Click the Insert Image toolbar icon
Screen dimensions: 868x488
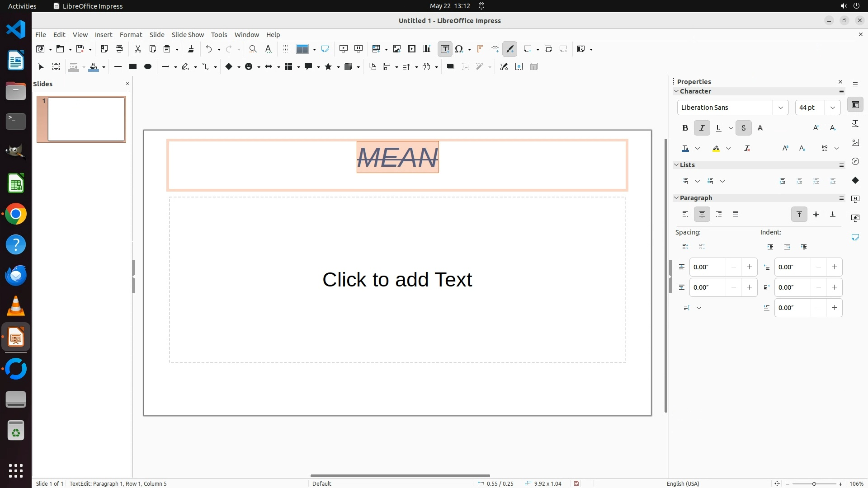pos(396,49)
